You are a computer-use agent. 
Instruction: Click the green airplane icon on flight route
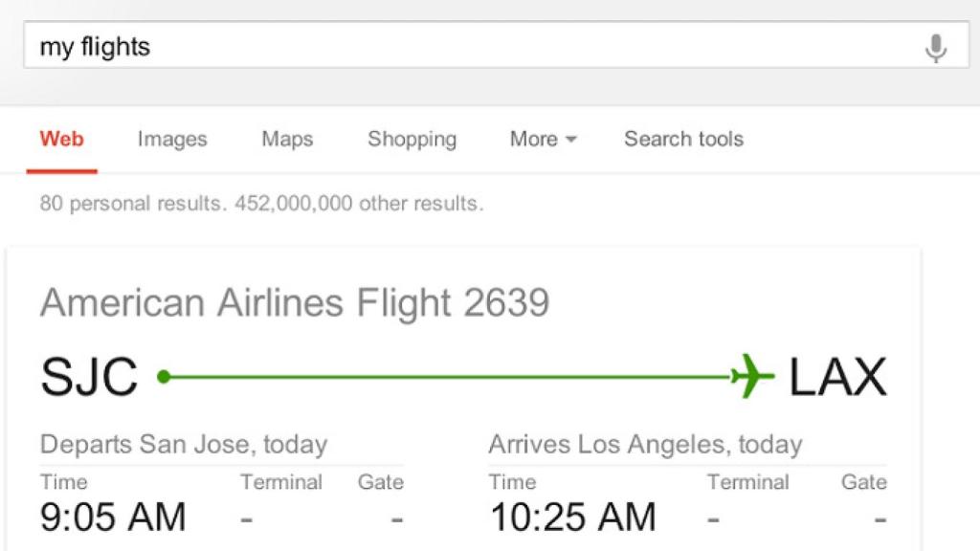[747, 376]
